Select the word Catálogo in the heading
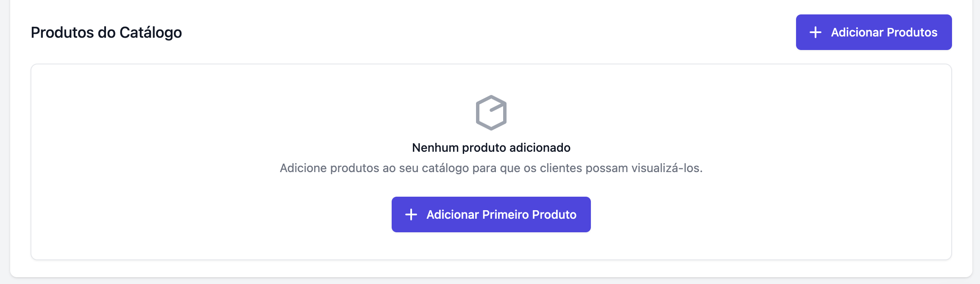The image size is (980, 284). pos(150,33)
